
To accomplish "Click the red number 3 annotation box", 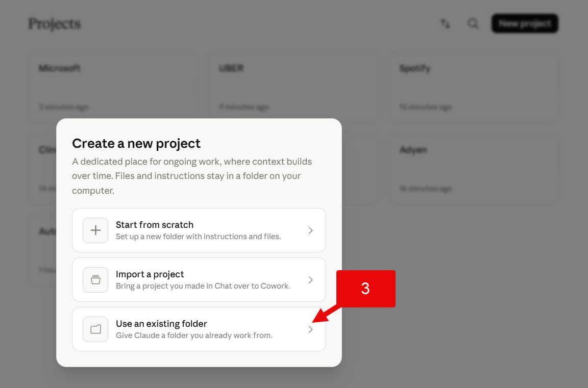I will pos(365,289).
